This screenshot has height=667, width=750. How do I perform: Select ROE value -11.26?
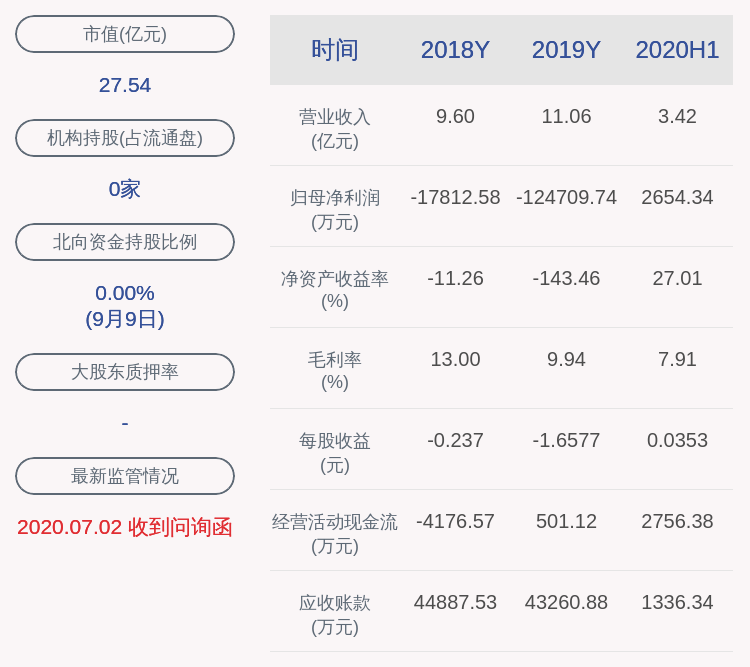click(x=455, y=278)
